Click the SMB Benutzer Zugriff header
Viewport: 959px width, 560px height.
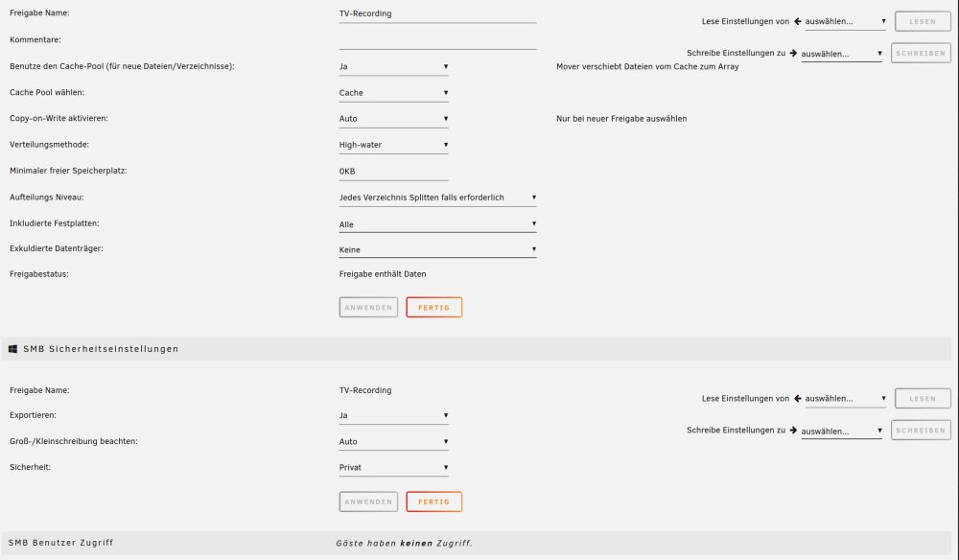pyautogui.click(x=60, y=543)
